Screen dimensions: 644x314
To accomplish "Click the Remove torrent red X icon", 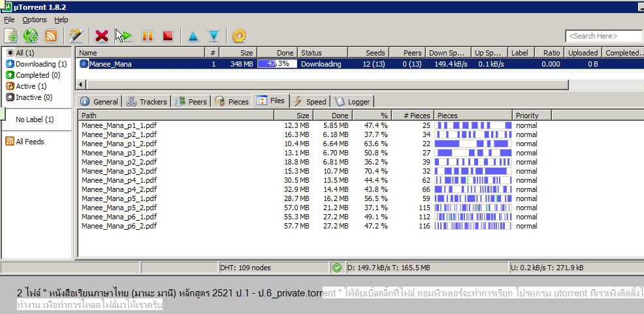I will [102, 36].
